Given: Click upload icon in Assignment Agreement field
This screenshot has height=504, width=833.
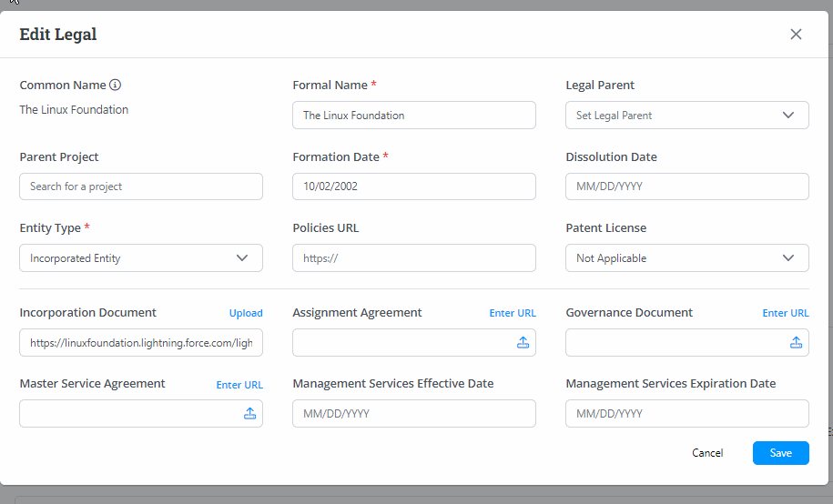Looking at the screenshot, I should pyautogui.click(x=523, y=343).
